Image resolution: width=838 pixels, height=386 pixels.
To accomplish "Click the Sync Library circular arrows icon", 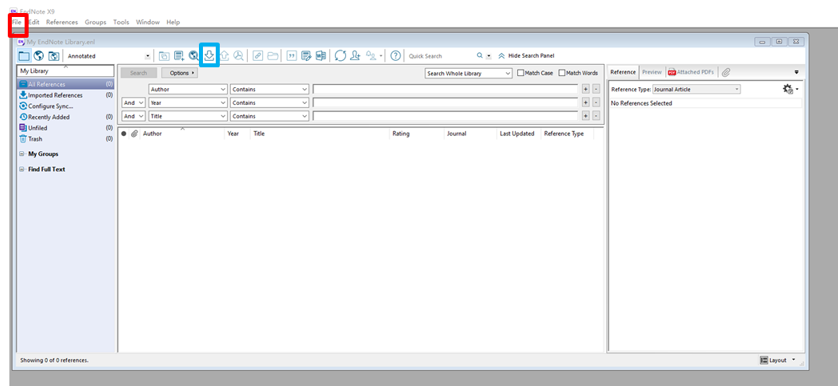I will 340,56.
